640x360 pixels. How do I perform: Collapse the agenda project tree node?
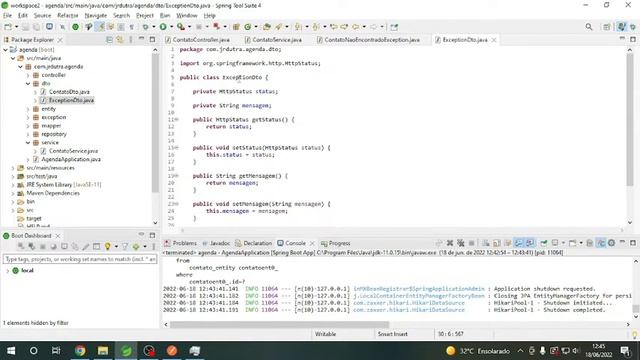point(5,50)
